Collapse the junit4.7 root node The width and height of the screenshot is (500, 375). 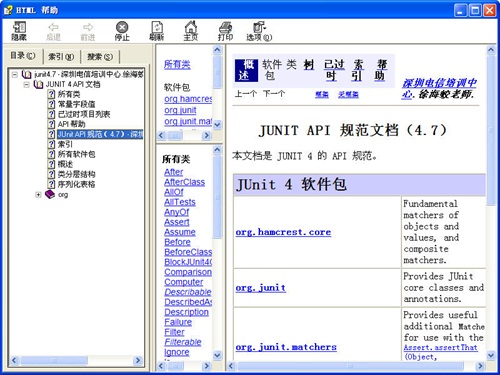click(x=14, y=75)
